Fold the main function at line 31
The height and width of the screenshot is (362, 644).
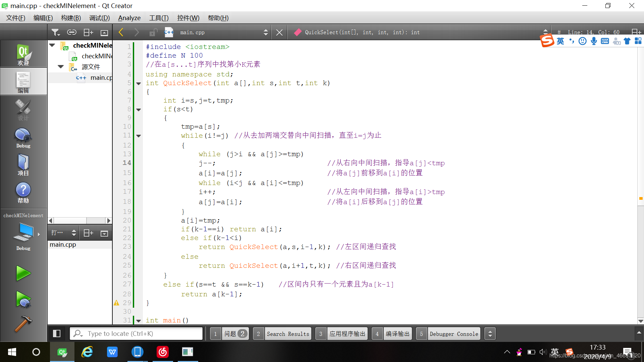point(139,321)
